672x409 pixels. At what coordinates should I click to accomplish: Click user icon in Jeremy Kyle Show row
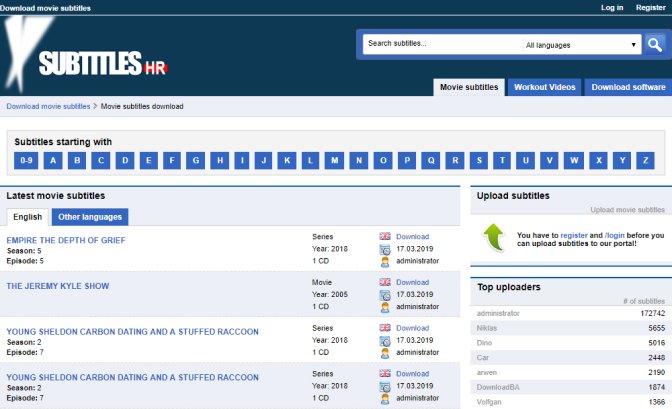[385, 307]
